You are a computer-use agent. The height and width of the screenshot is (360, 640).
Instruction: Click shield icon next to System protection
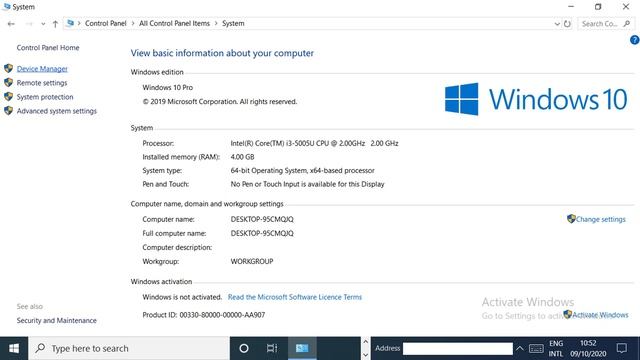tap(8, 96)
